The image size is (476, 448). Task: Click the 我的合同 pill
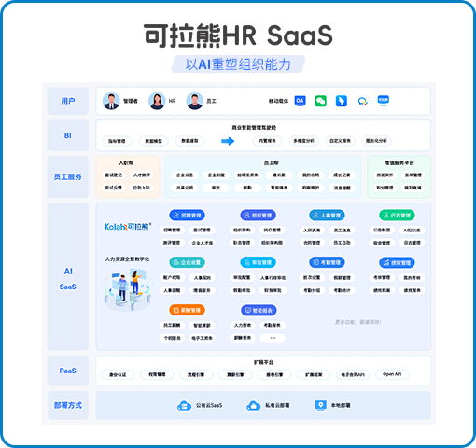click(x=311, y=175)
